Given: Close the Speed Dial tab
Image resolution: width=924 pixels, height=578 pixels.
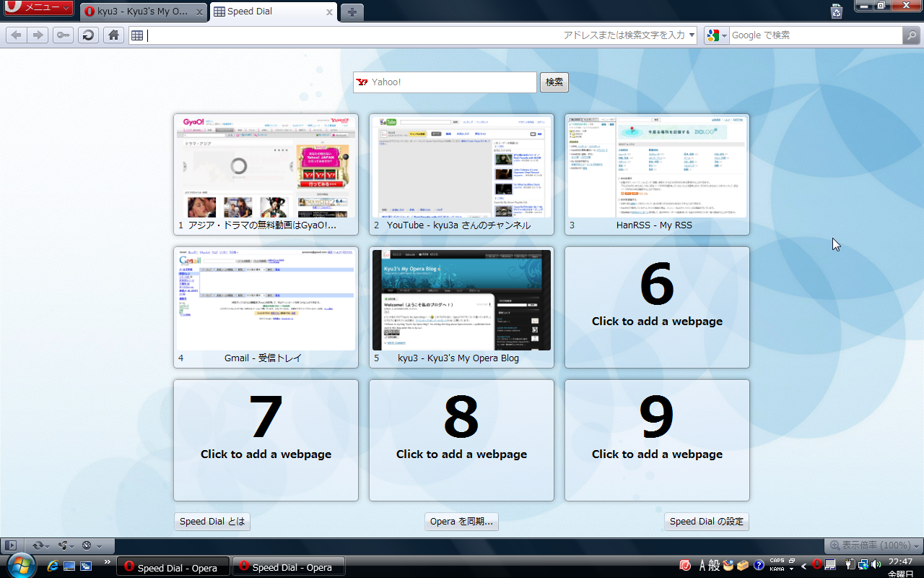Looking at the screenshot, I should click(x=329, y=12).
